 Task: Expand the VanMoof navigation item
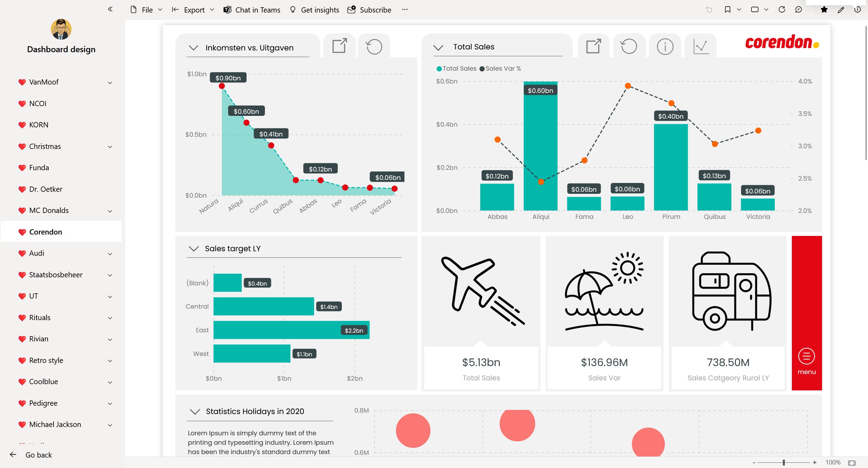tap(110, 82)
